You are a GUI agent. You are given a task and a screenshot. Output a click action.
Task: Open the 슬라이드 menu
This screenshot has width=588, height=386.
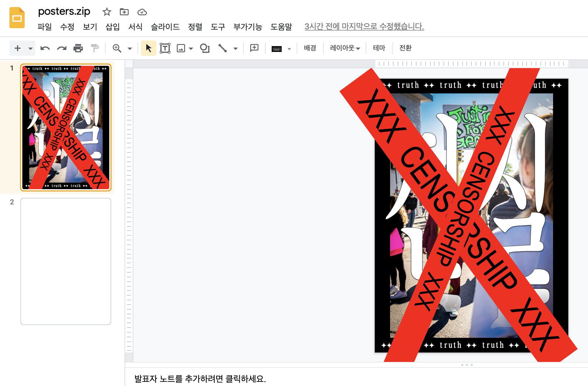[x=165, y=27]
